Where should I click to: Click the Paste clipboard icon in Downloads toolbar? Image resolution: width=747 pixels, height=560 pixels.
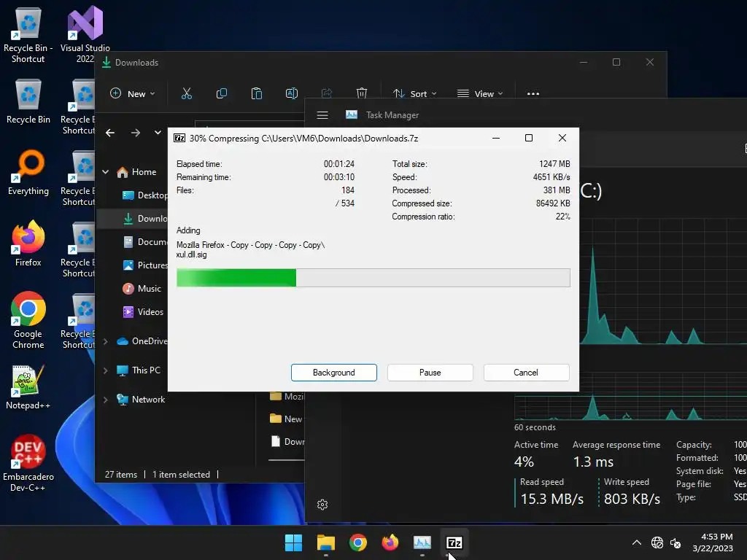(256, 93)
